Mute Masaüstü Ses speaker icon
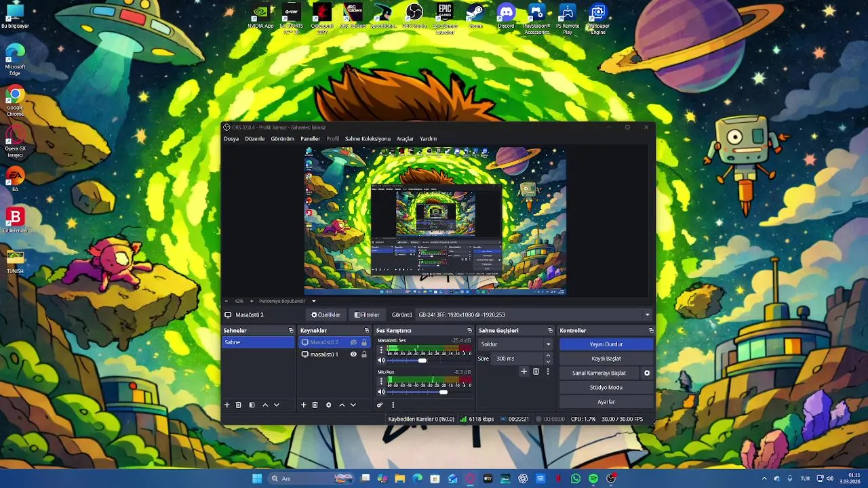Viewport: 868px width, 488px height. tap(381, 361)
